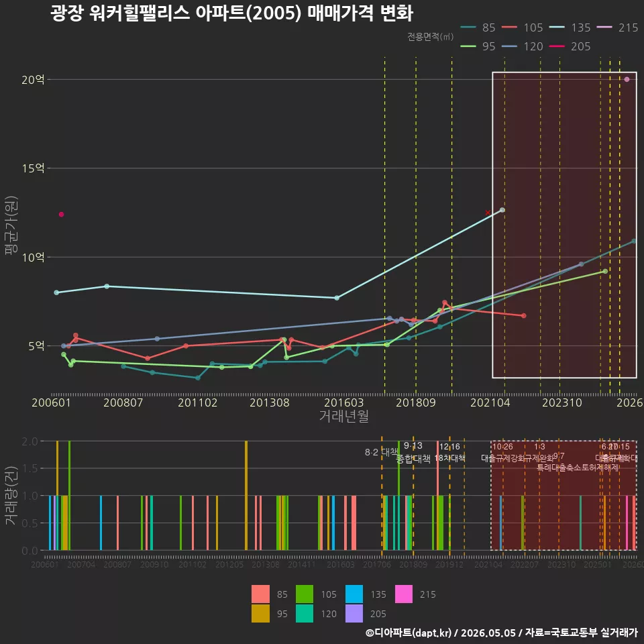Click the 200704 x-axis label
644x644 pixels.
(x=81, y=564)
